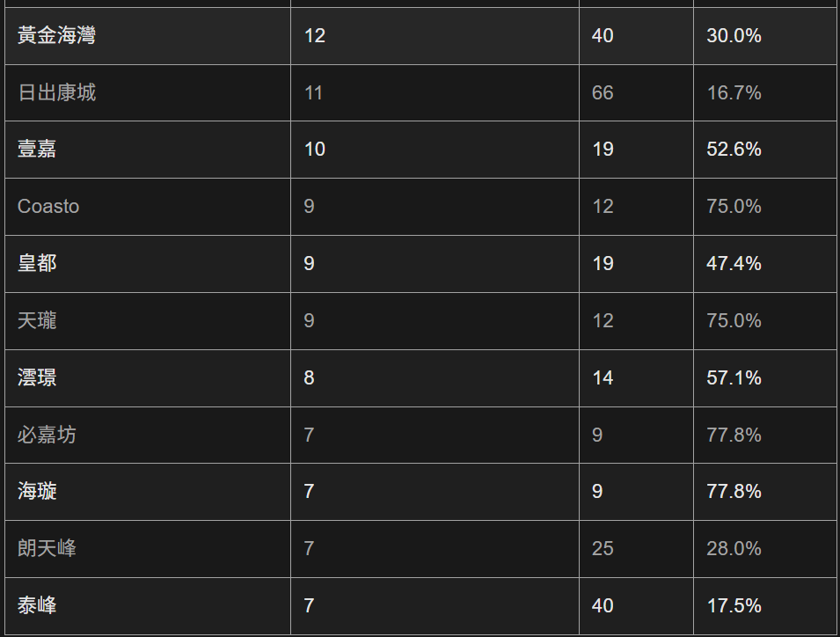
Task: Click the 57.1% percentage cell
Action: pos(734,378)
